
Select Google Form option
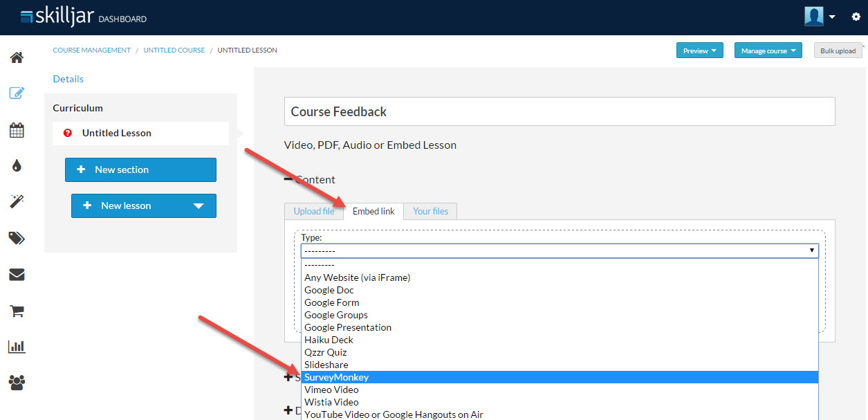pos(560,302)
